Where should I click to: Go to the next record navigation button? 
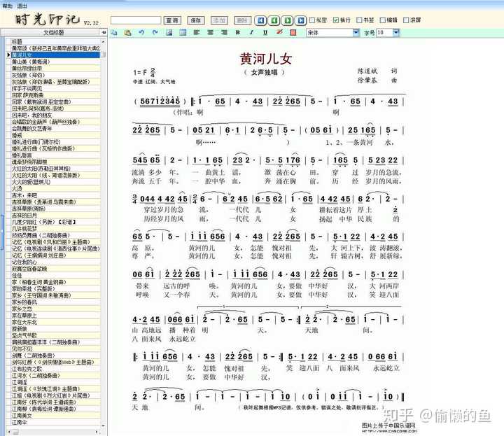(x=288, y=20)
